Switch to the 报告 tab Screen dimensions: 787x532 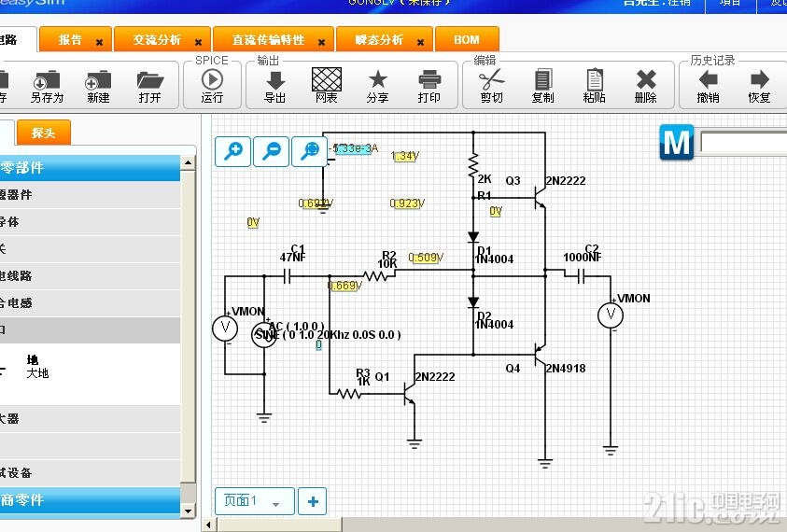click(70, 39)
